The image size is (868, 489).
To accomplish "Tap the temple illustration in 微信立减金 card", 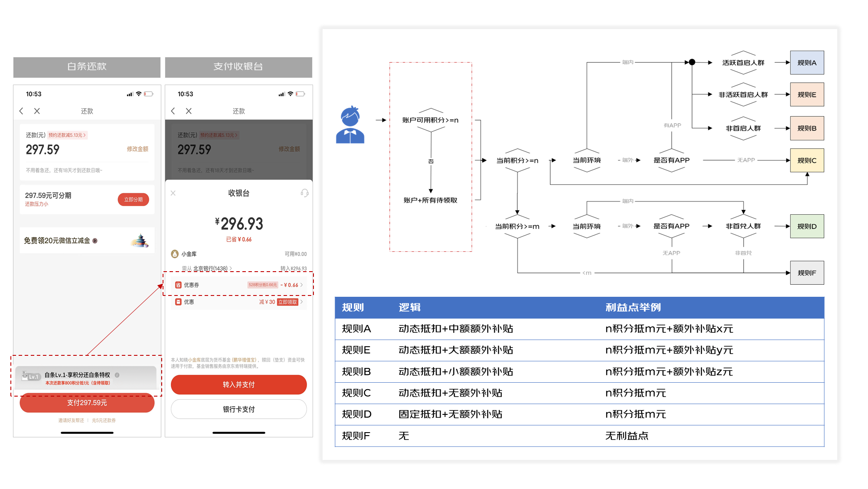I will (140, 240).
